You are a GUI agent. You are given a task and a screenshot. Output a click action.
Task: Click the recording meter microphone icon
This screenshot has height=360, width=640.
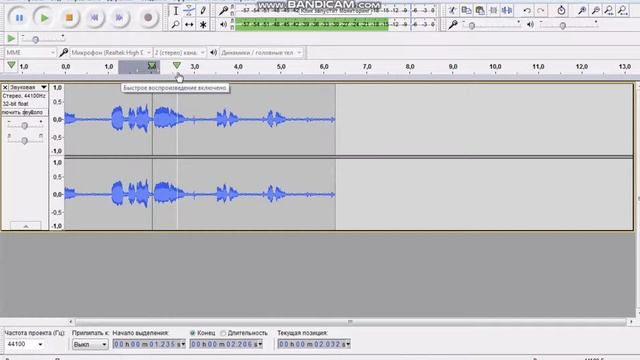click(223, 11)
